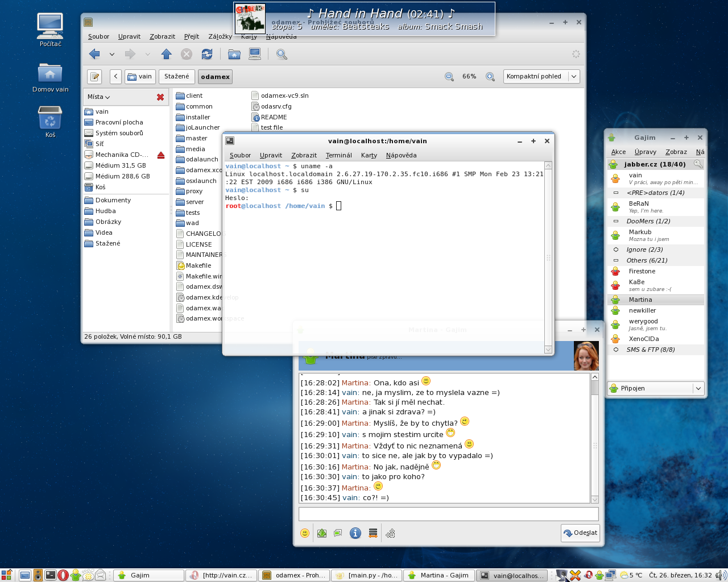Expand the Ignore contact group
728x582 pixels.
[615, 250]
